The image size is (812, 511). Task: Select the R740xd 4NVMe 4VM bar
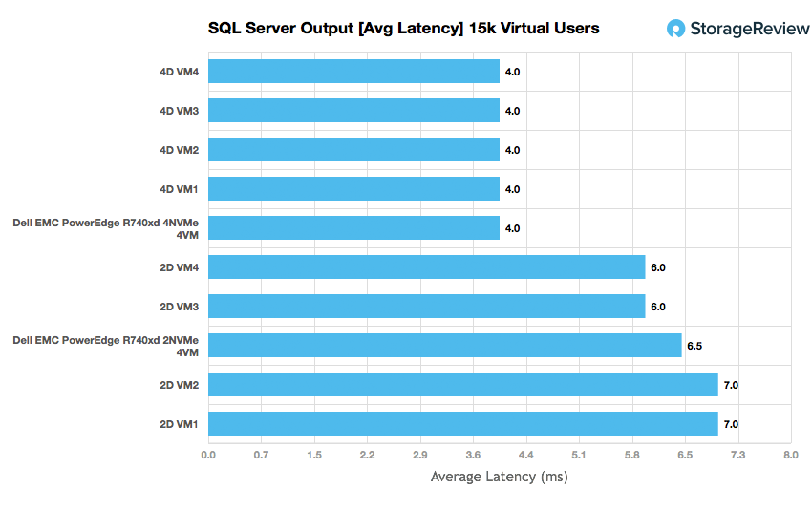[x=353, y=228]
